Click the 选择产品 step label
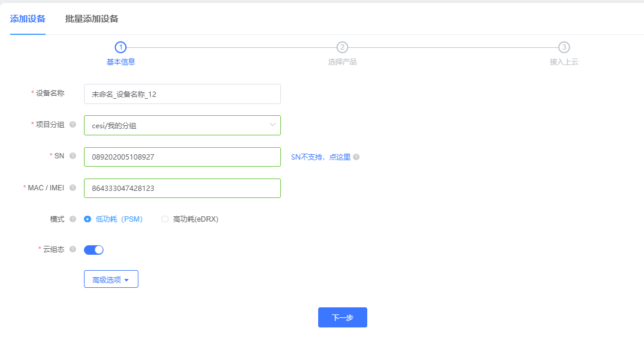Screen dimensions: 644x357 (x=342, y=62)
